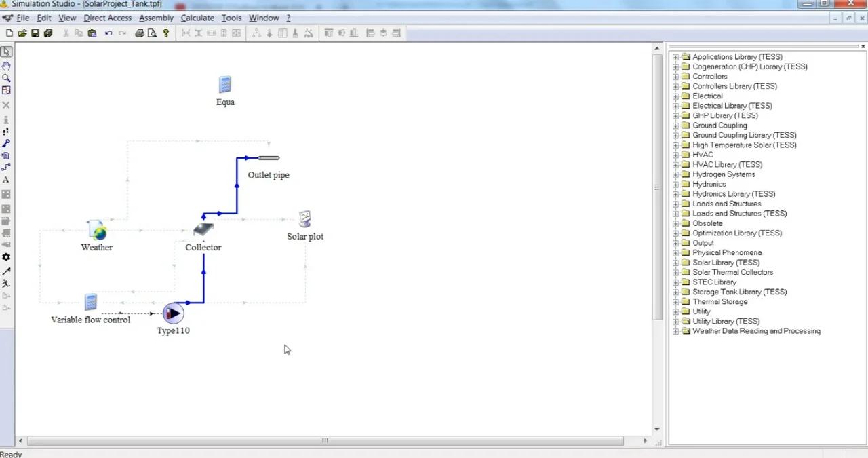Expand the Controllers folder
This screenshot has height=458, width=868.
[x=675, y=77]
